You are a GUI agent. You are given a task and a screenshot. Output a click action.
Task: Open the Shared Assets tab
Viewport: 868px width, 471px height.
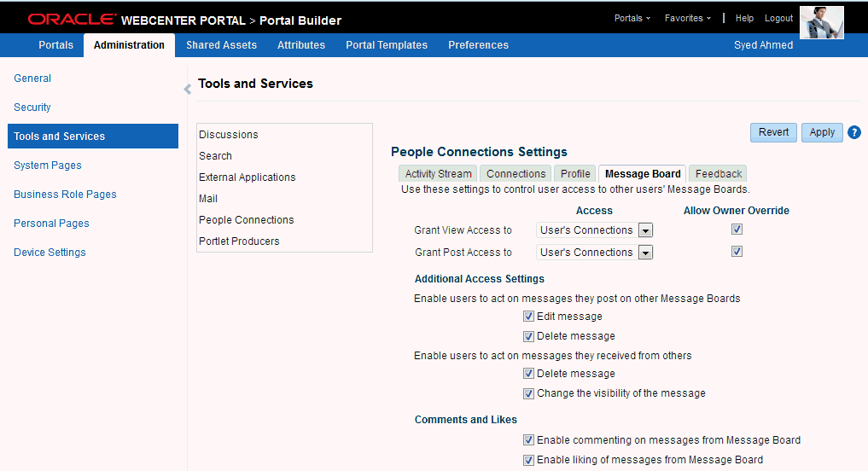[221, 45]
